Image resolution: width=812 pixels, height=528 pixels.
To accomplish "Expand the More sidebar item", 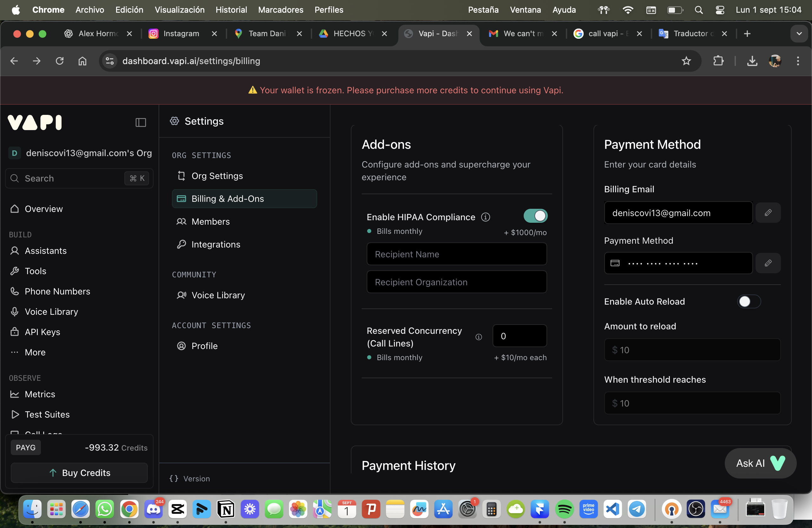I will (35, 352).
